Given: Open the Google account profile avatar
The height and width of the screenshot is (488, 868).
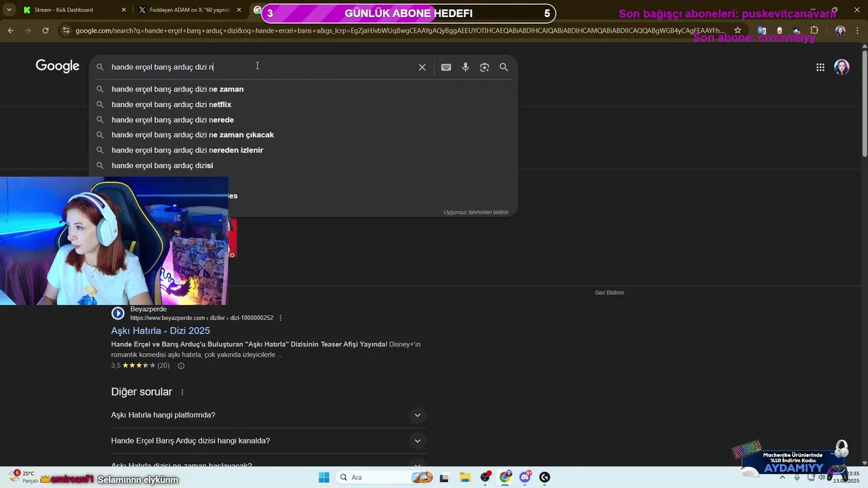Looking at the screenshot, I should 842,67.
